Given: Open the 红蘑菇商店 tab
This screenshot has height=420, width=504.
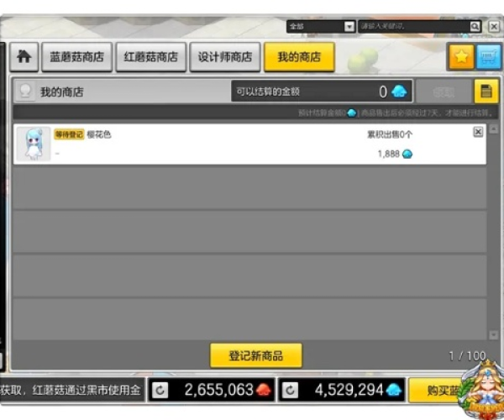Looking at the screenshot, I should [150, 57].
